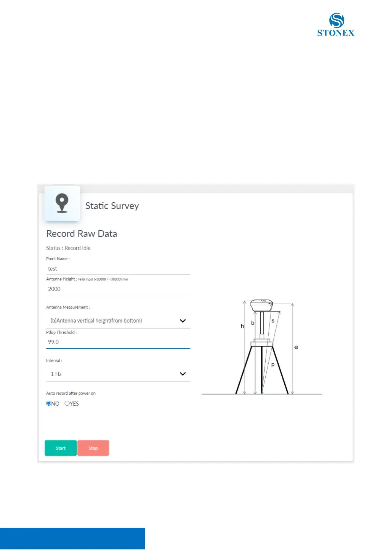Select YES for auto record after power on
Screen dimensions: 392x554
pos(67,403)
